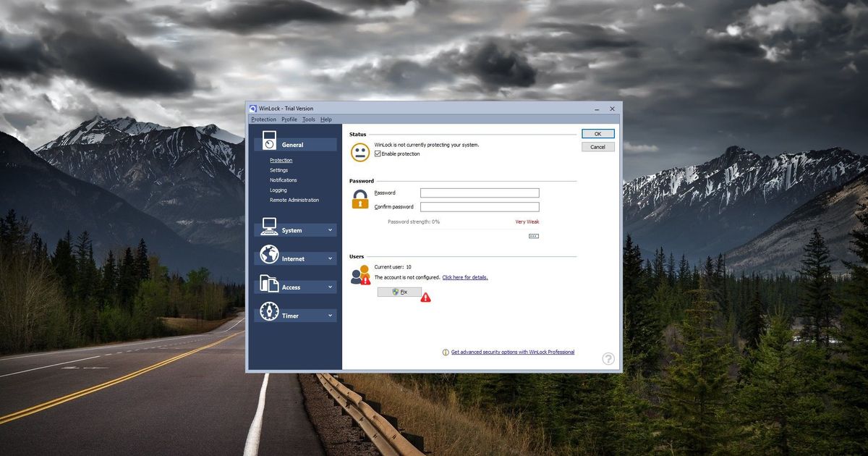Screen dimensions: 868x456
Task: Minimize the WinLock window
Action: pyautogui.click(x=597, y=109)
